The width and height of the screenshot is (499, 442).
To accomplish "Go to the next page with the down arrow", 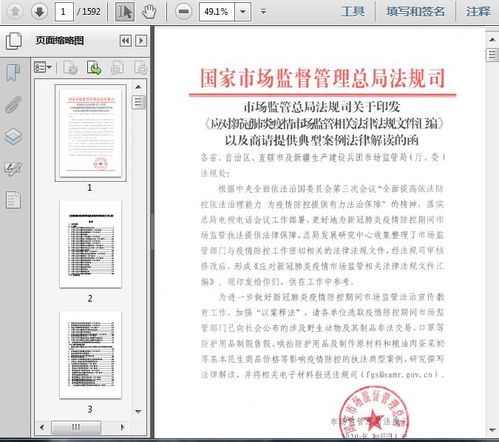I will [39, 12].
